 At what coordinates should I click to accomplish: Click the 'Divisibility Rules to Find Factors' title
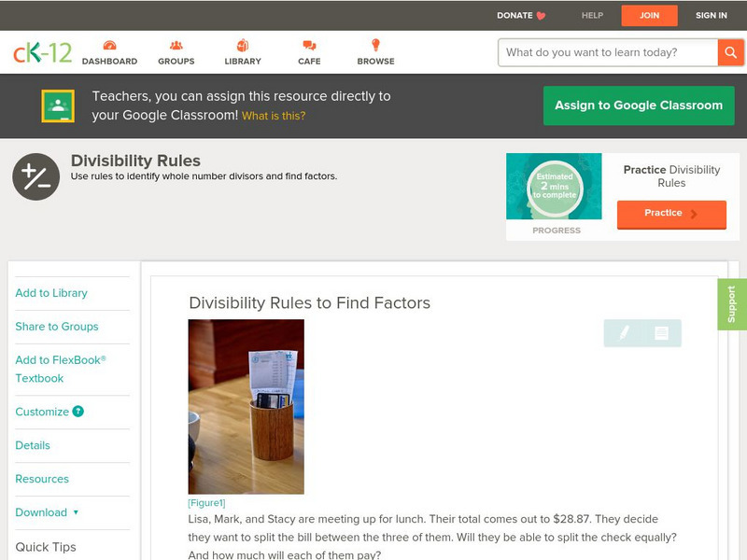pos(310,302)
